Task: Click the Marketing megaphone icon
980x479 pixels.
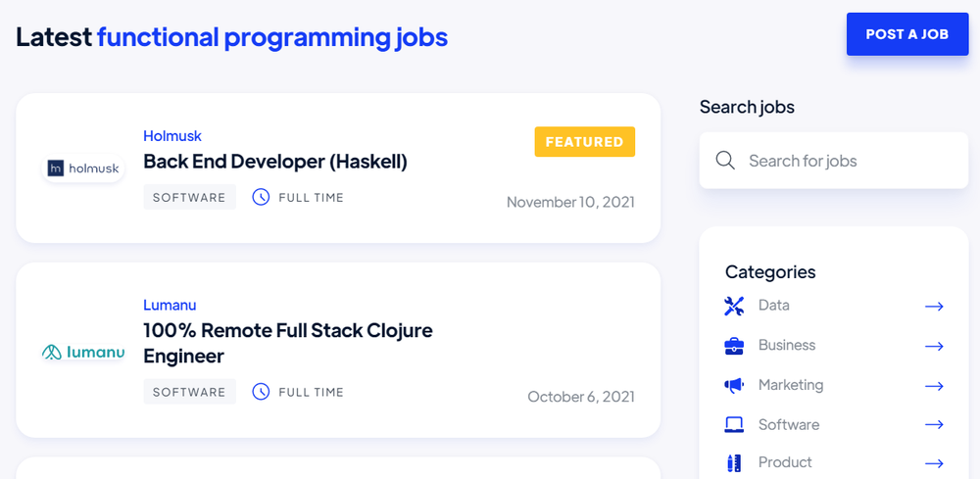Action: tap(734, 386)
